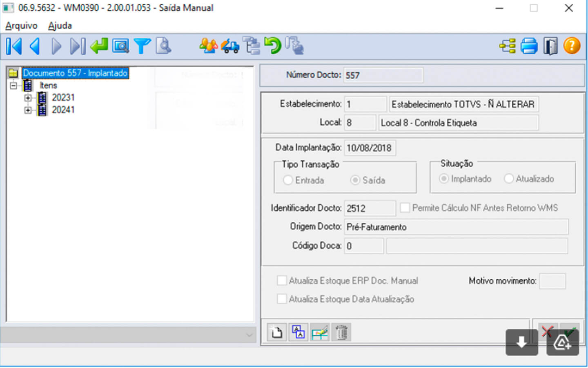Choose the Atualizado situation option
This screenshot has width=588, height=368.
click(508, 179)
